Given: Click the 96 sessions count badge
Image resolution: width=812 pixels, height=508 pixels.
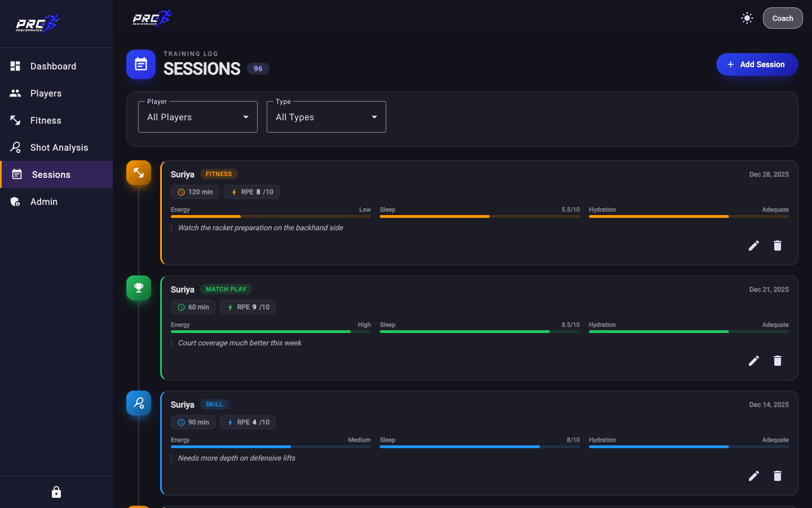Looking at the screenshot, I should coord(258,69).
